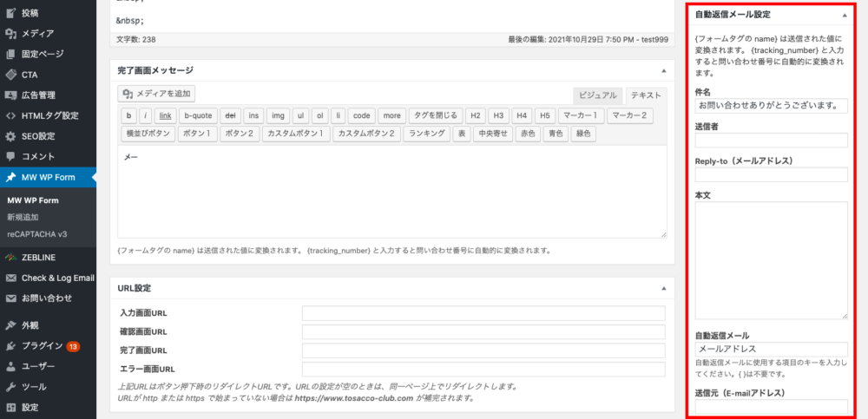
Task: Click the メディアを追加 button
Action: (157, 94)
